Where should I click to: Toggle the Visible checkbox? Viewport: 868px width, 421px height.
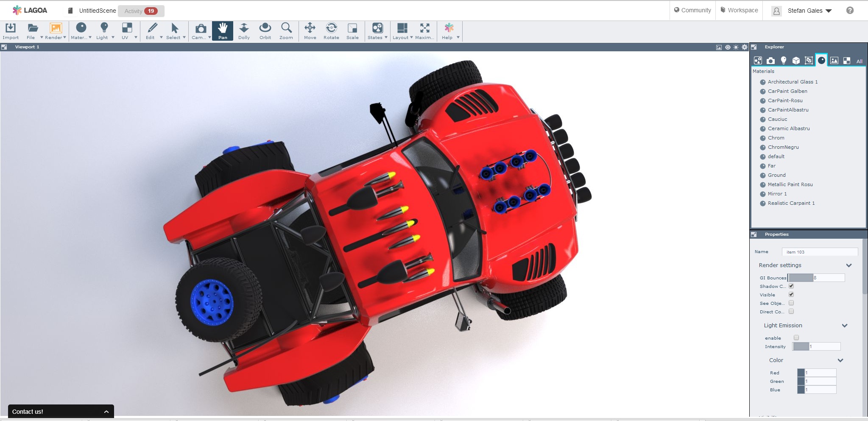tap(791, 295)
